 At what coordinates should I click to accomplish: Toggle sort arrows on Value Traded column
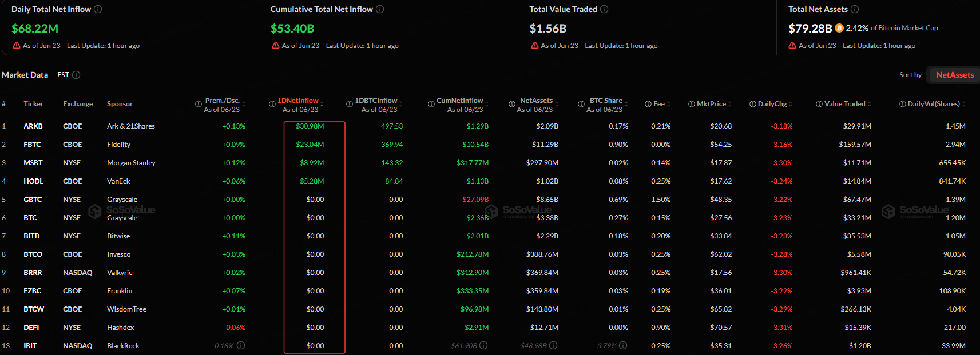pyautogui.click(x=870, y=104)
